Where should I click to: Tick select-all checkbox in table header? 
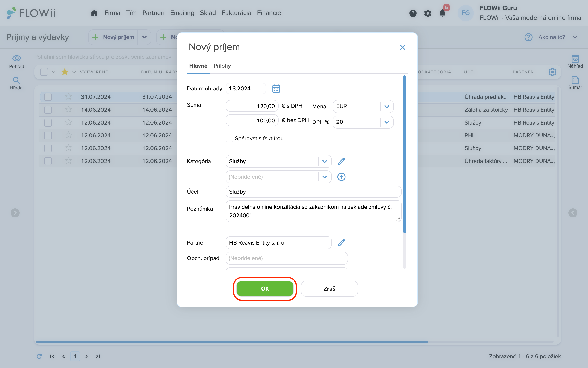44,72
